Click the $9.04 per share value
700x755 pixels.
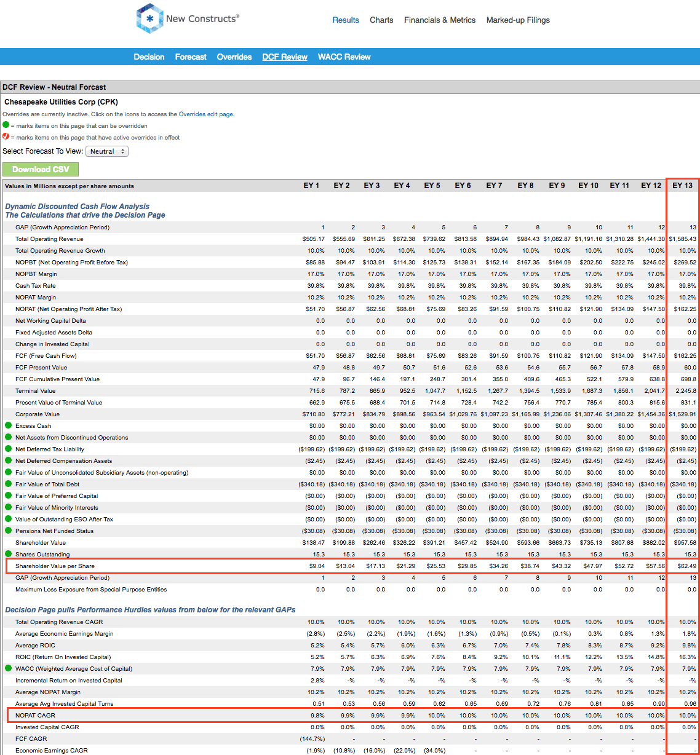pos(317,566)
